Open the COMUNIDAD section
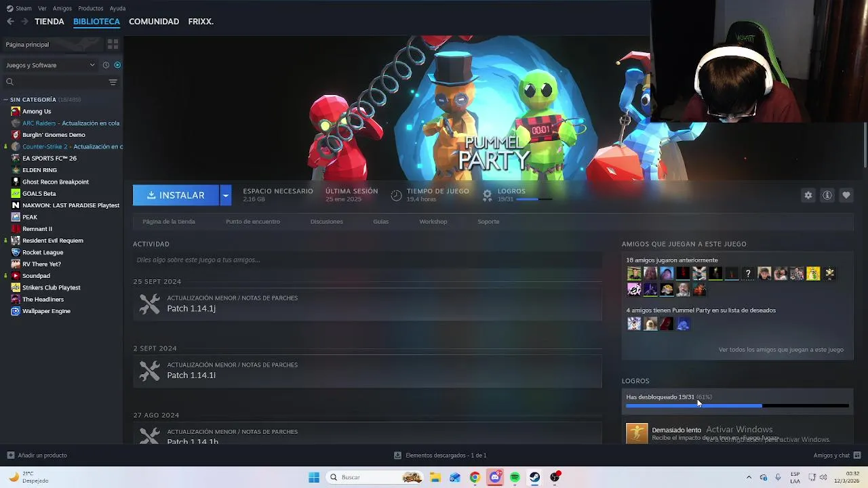 (154, 22)
